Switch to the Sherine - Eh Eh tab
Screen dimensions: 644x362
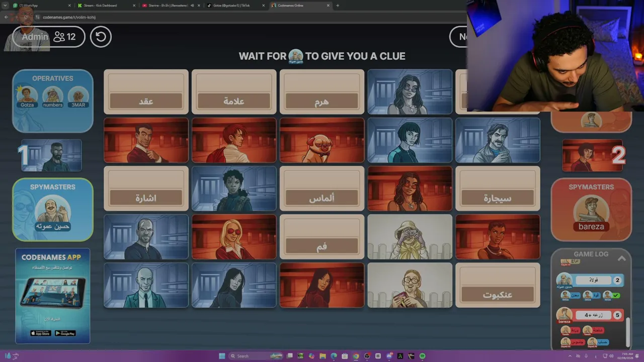coord(171,6)
